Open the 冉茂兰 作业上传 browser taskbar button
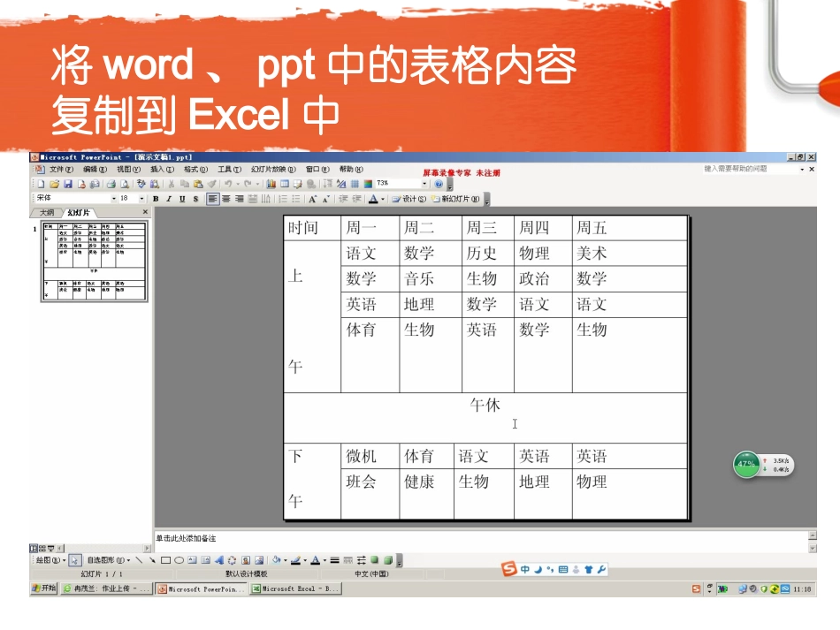 (x=106, y=588)
